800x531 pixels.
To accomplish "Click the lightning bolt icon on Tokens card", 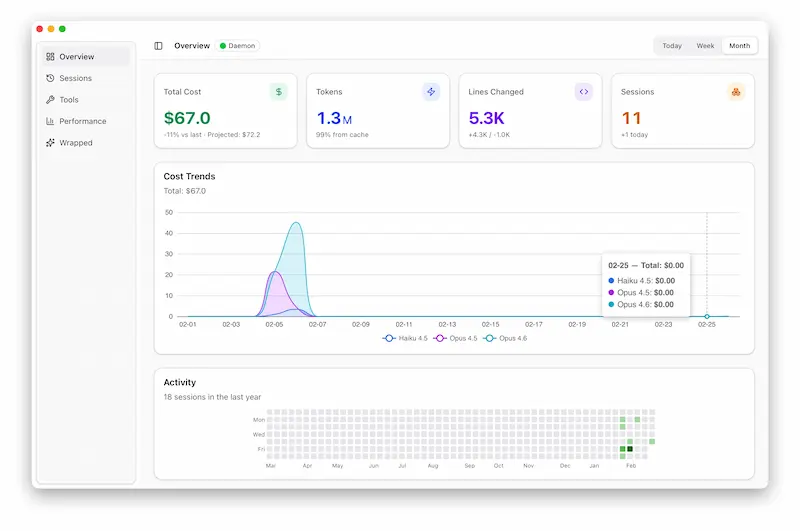I will click(431, 92).
